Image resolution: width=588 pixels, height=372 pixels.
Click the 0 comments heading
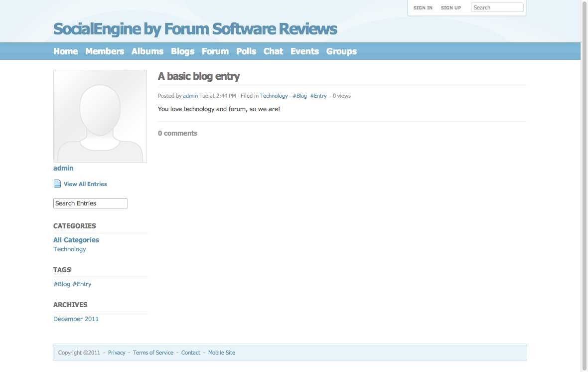pyautogui.click(x=177, y=133)
